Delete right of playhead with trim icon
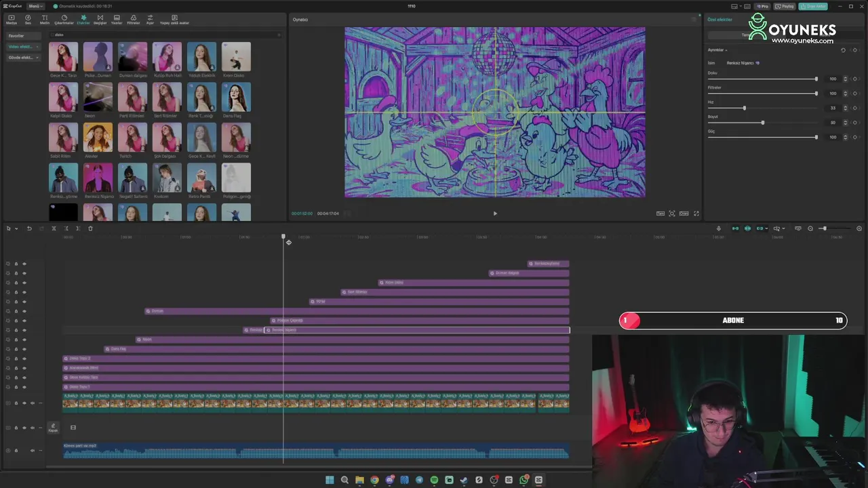The width and height of the screenshot is (868, 488). coord(78,228)
